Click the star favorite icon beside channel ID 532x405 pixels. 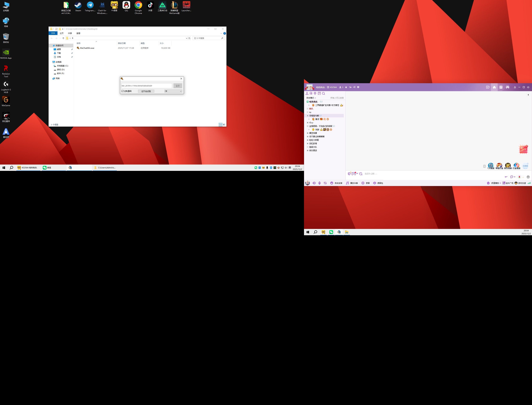pos(346,87)
